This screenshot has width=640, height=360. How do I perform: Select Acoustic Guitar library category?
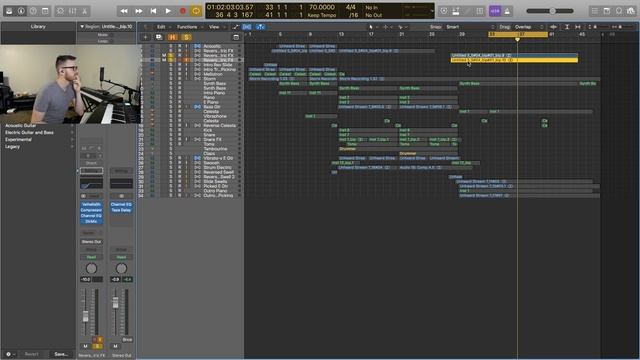[20, 126]
